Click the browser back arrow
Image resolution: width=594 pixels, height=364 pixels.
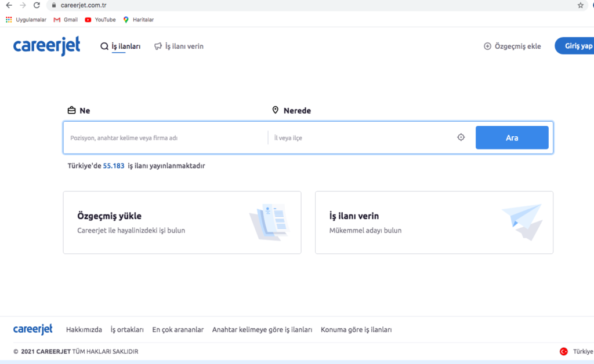9,5
